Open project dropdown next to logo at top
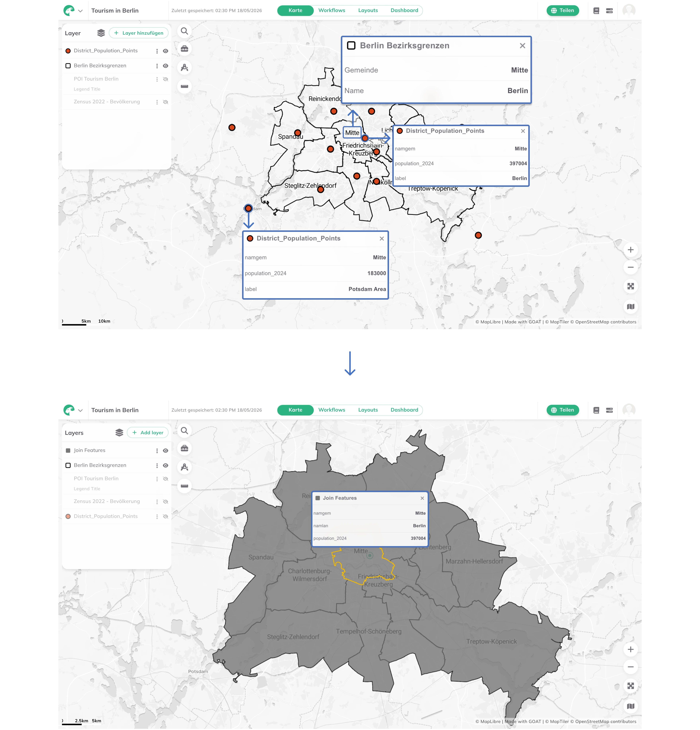Screen dimensions: 700x730 (x=80, y=11)
